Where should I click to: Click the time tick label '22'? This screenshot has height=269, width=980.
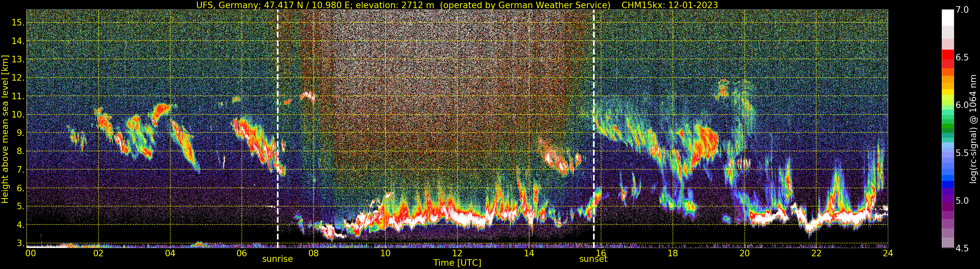point(816,253)
